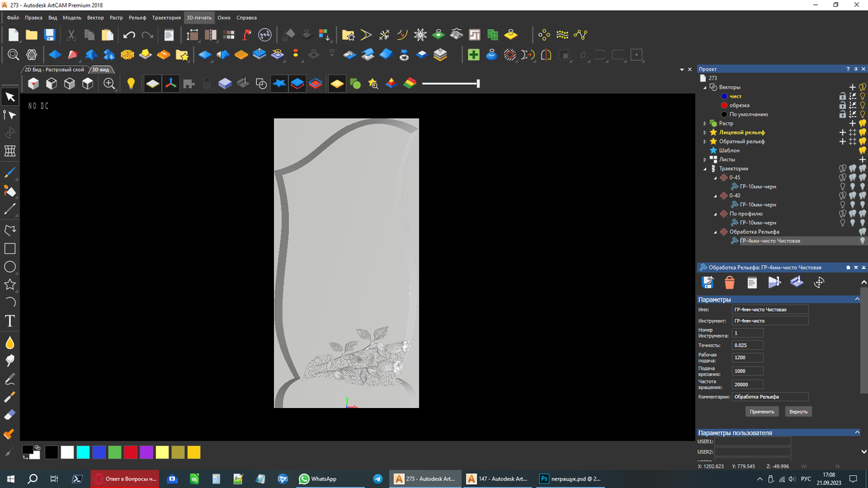Screen dimensions: 868x488
Task: Click the relief detail slider handle in the 3D toolbar
Action: pos(478,83)
